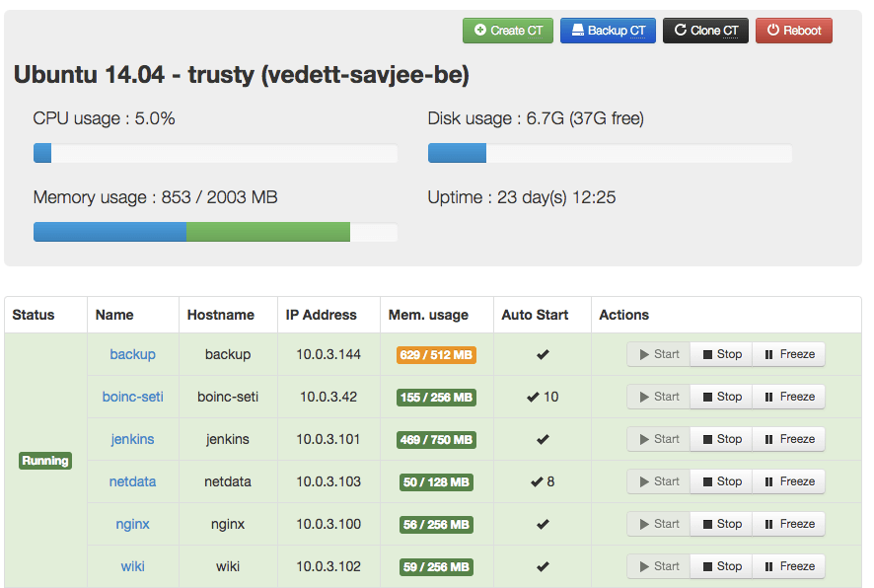The width and height of the screenshot is (874, 588).
Task: Click the Uptime 23 day(s) text
Action: (x=522, y=197)
